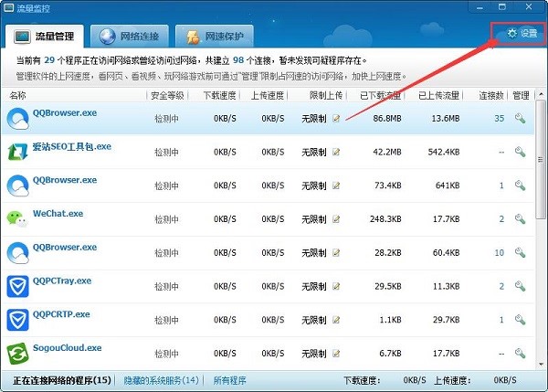The height and width of the screenshot is (392, 548).
Task: Switch to the 网络连接 tab
Action: pos(130,36)
